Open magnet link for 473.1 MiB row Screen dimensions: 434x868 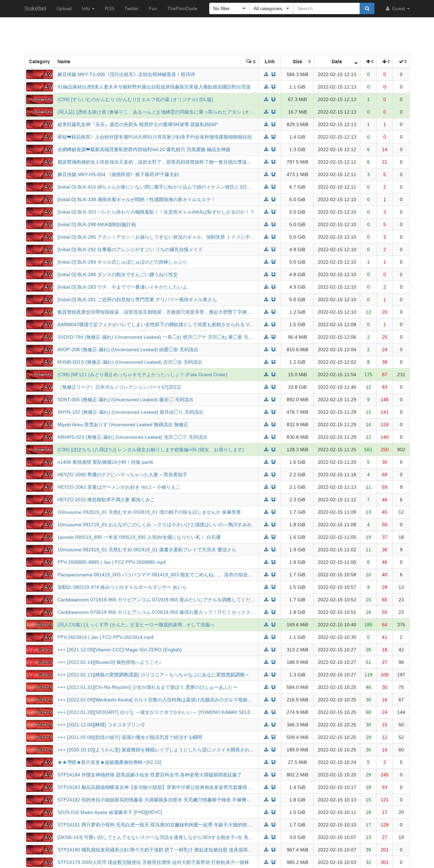273,174
